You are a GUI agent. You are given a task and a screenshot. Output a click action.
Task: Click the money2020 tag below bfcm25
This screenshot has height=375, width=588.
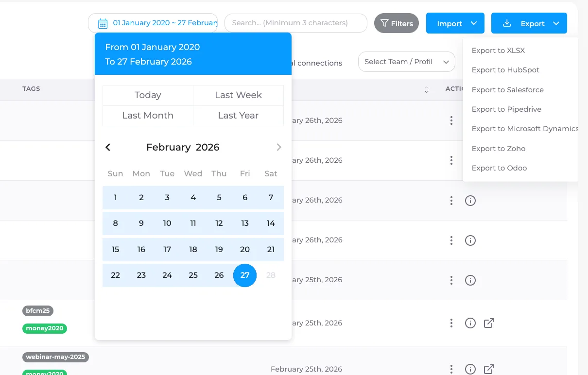click(x=45, y=328)
